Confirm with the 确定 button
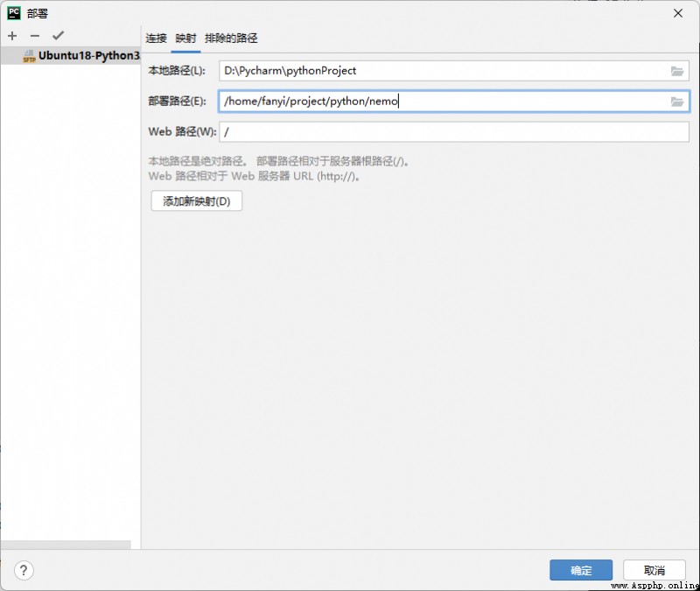The height and width of the screenshot is (591, 700). 581,570
